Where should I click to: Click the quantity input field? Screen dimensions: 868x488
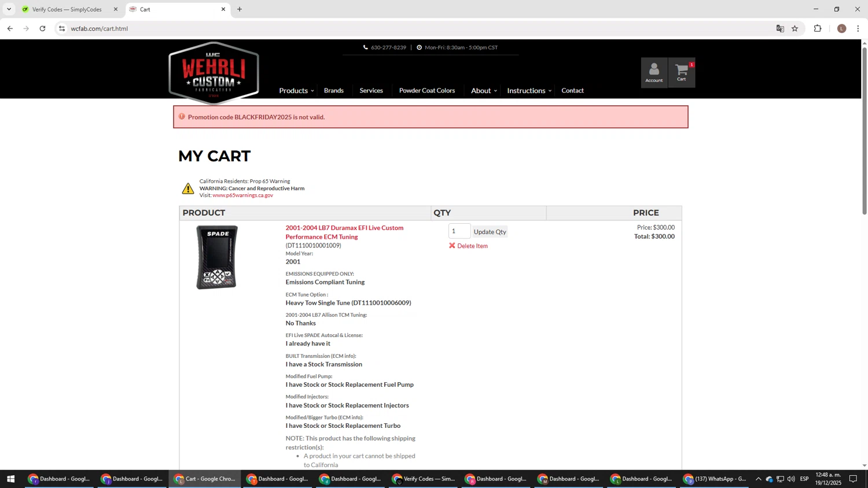click(x=459, y=231)
